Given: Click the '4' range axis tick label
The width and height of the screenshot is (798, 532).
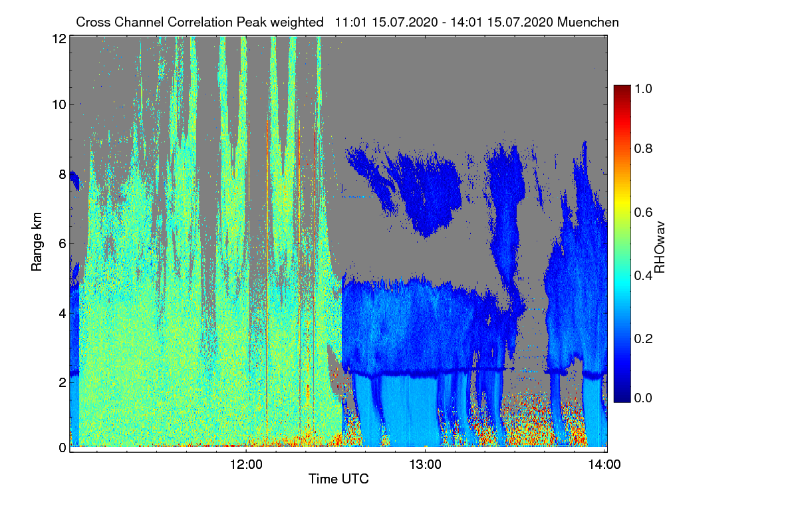Looking at the screenshot, I should (x=63, y=313).
